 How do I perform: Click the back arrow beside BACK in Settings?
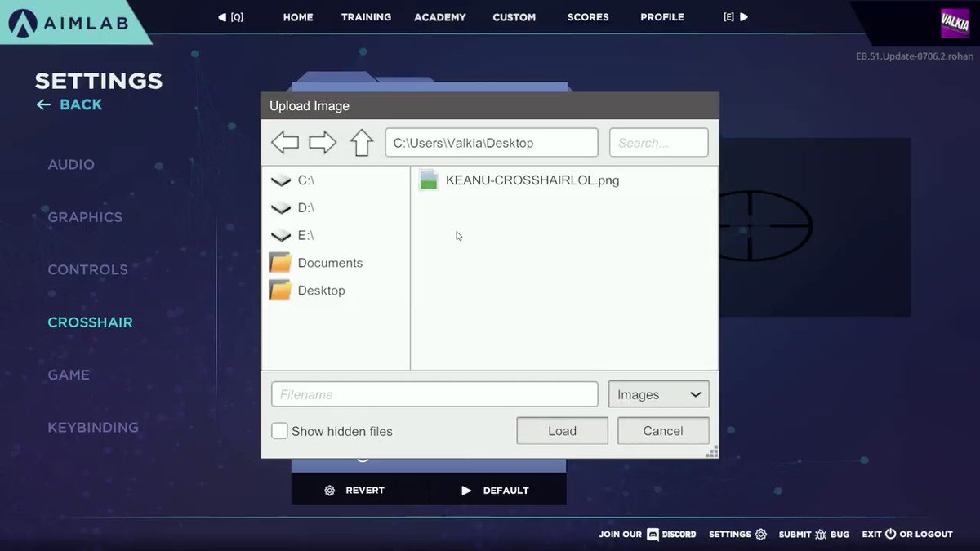pyautogui.click(x=43, y=104)
